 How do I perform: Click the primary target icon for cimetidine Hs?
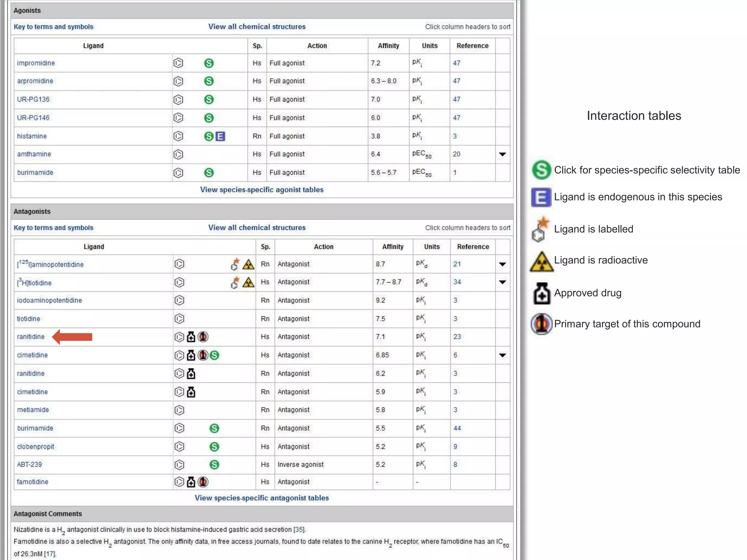(x=203, y=355)
